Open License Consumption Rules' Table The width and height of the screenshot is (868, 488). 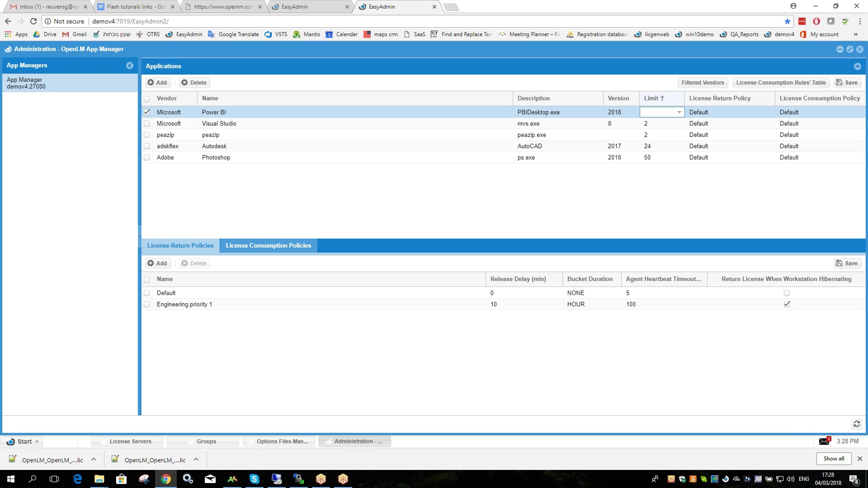(780, 82)
